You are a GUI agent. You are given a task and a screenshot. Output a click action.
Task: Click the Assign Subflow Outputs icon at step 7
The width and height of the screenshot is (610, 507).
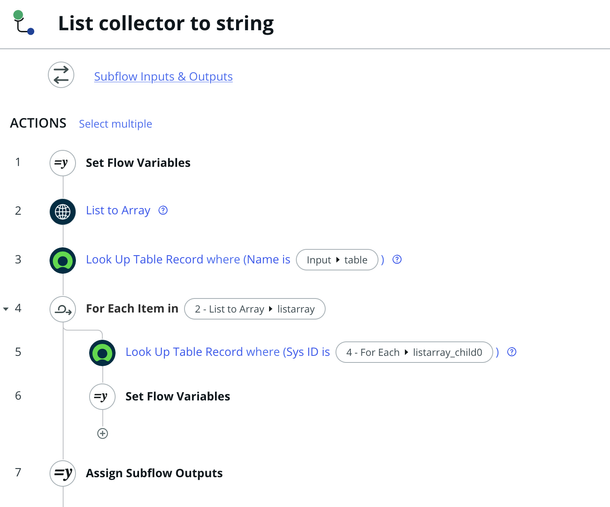click(x=62, y=473)
